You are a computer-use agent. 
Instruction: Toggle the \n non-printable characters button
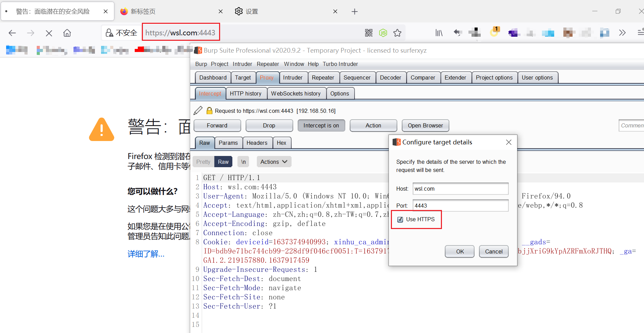coord(244,162)
